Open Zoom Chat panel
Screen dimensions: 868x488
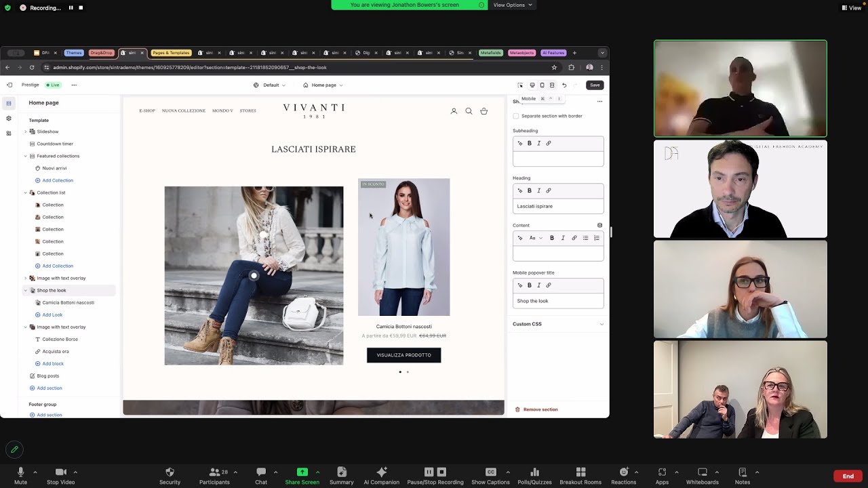tap(261, 476)
